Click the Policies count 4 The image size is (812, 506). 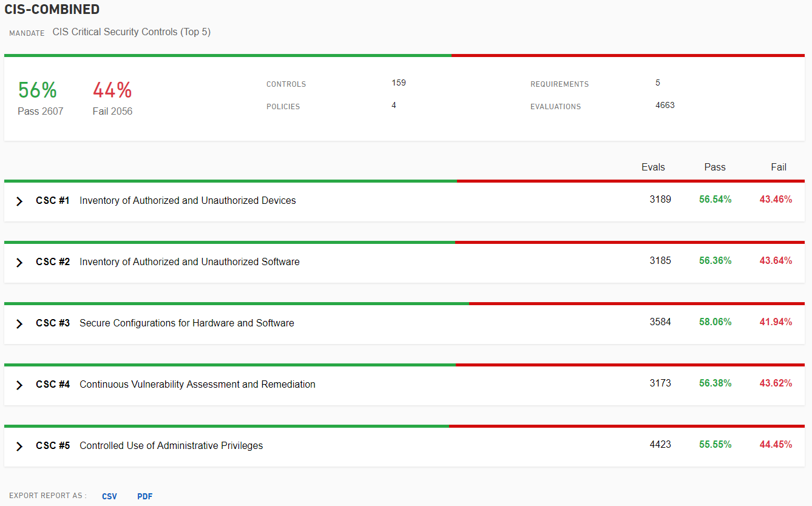point(394,106)
